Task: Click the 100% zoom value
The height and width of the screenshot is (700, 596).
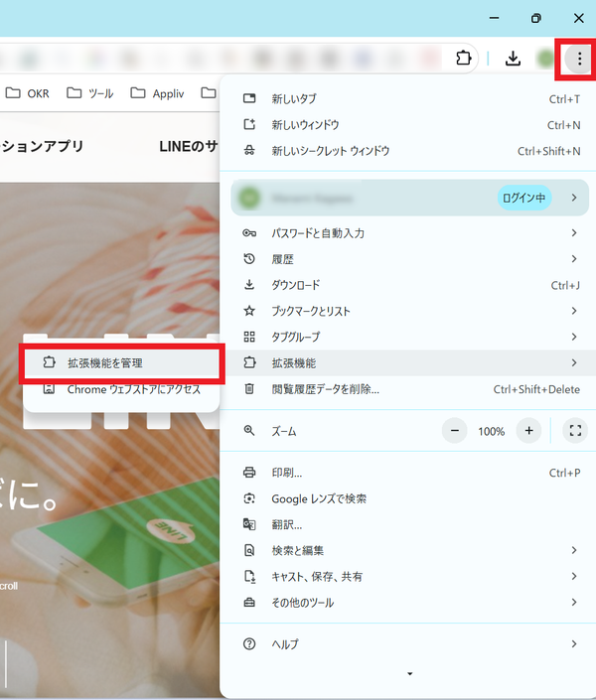Action: pyautogui.click(x=492, y=431)
